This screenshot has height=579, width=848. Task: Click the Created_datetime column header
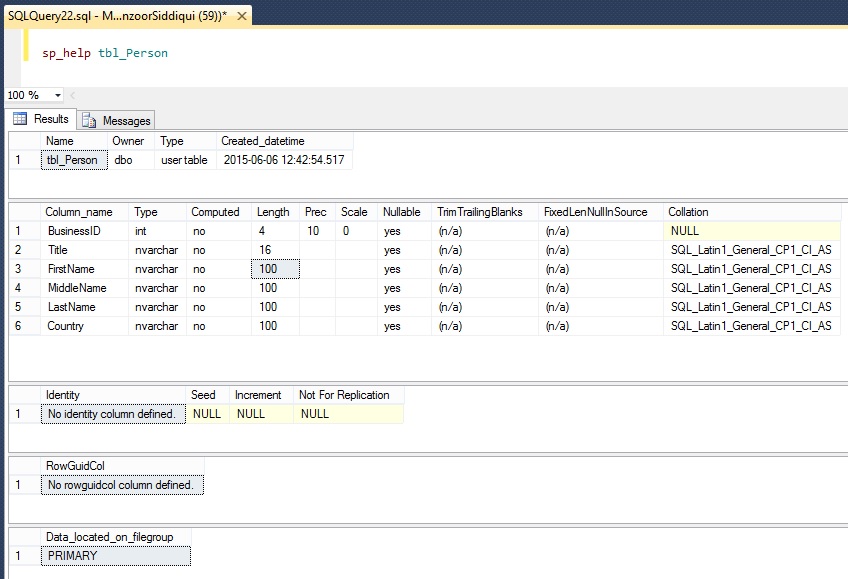tap(262, 141)
